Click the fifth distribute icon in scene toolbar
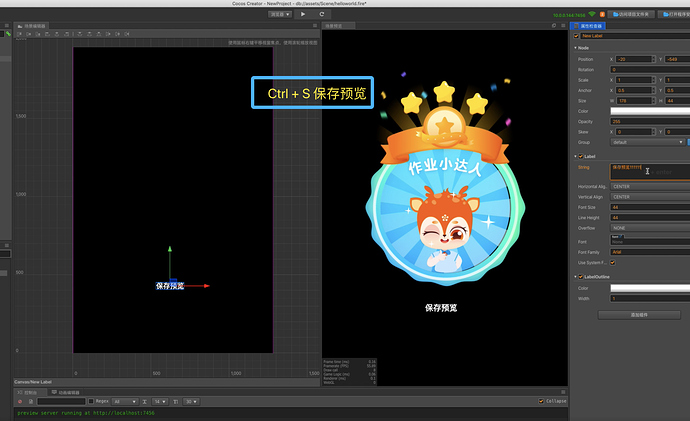690x421 pixels. (117, 34)
